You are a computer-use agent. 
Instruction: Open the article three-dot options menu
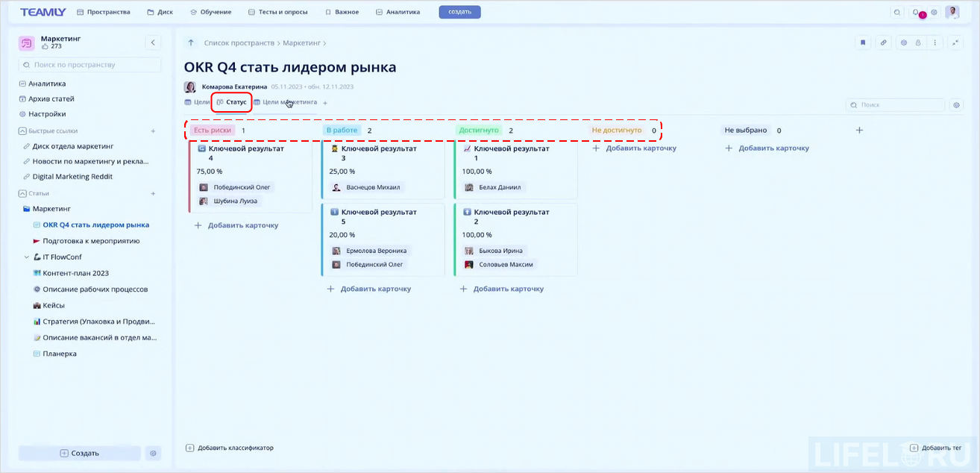pyautogui.click(x=935, y=43)
